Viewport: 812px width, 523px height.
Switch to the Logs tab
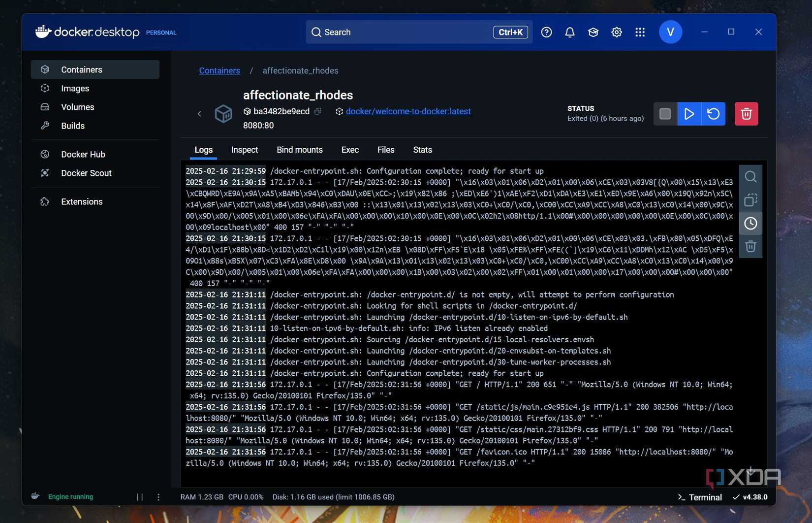click(x=203, y=150)
